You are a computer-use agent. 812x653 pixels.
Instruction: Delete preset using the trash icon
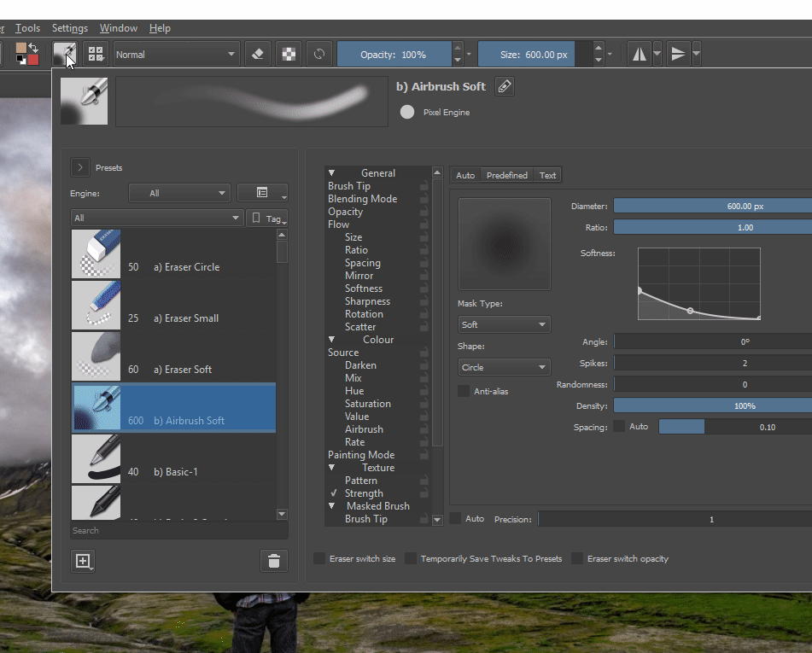point(273,561)
